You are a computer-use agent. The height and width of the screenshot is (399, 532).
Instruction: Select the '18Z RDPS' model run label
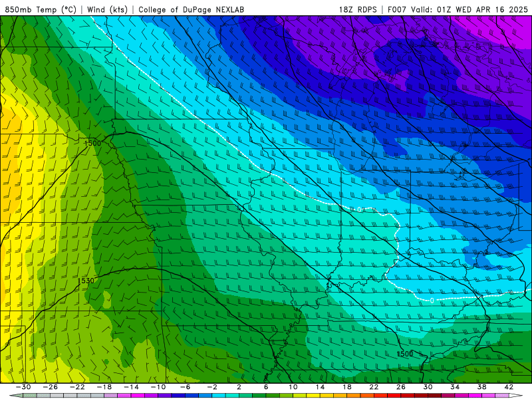coord(358,9)
